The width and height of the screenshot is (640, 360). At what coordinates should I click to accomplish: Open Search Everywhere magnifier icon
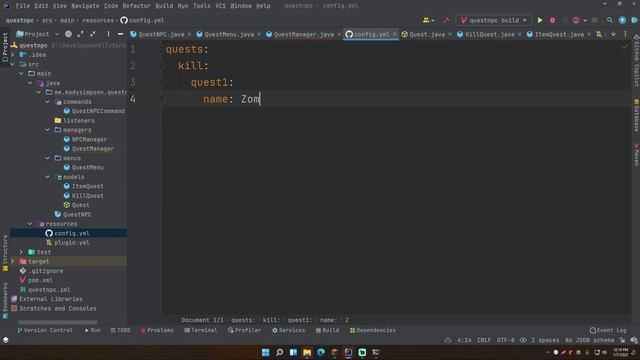pyautogui.click(x=609, y=20)
